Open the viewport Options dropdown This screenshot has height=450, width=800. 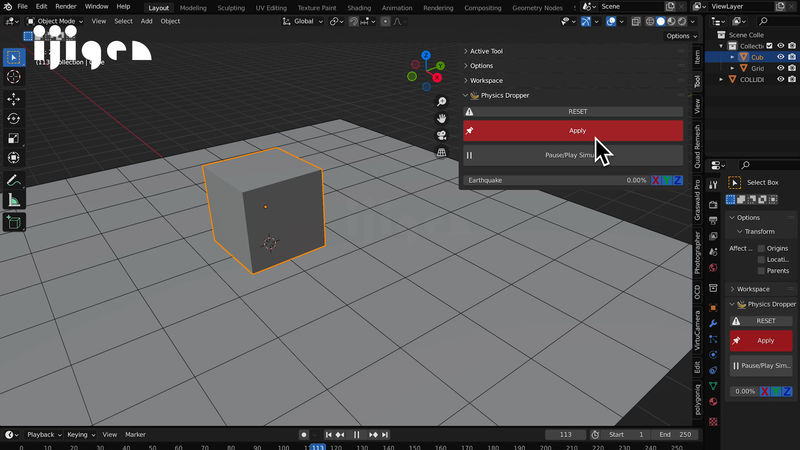click(x=682, y=36)
